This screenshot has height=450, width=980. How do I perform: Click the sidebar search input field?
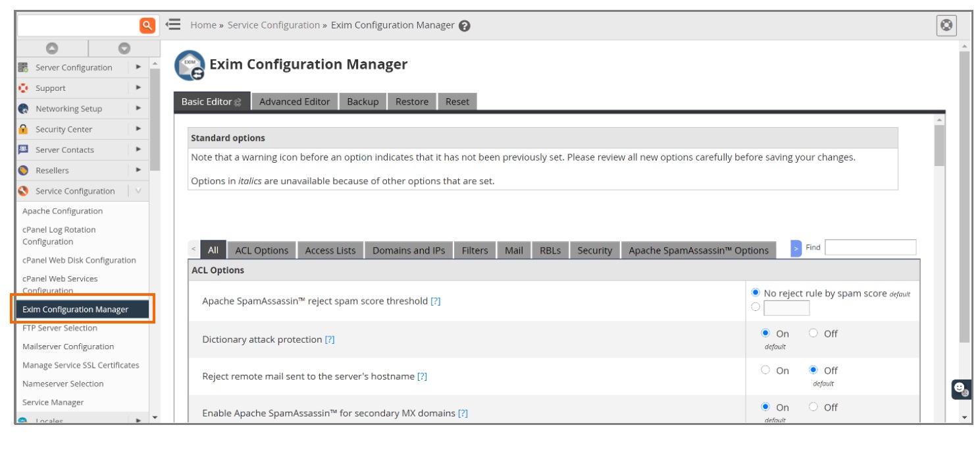tap(78, 26)
